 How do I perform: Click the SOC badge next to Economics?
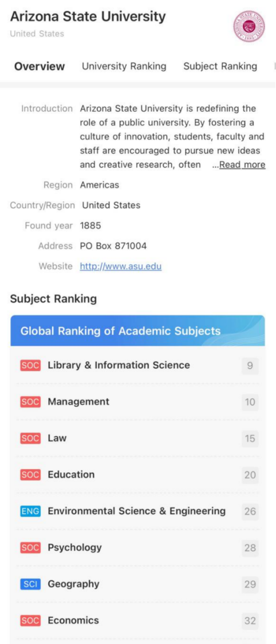pyautogui.click(x=30, y=621)
